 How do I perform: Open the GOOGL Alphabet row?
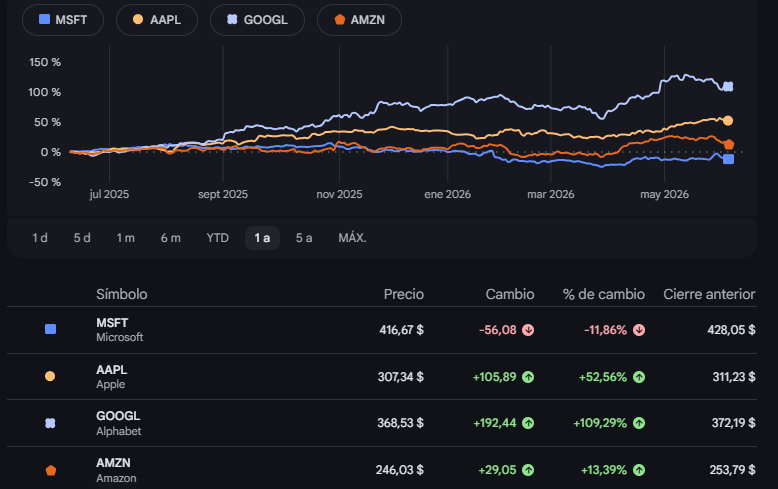(382, 423)
